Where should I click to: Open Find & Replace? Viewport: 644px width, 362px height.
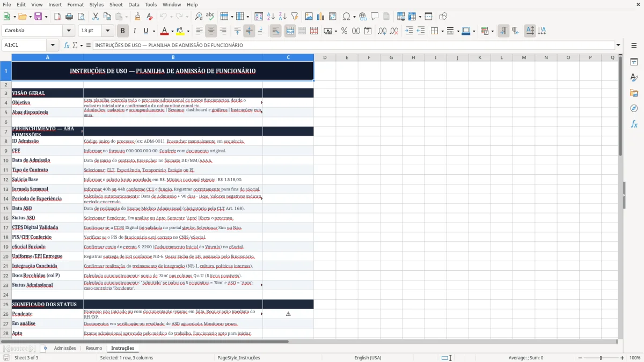click(x=199, y=17)
